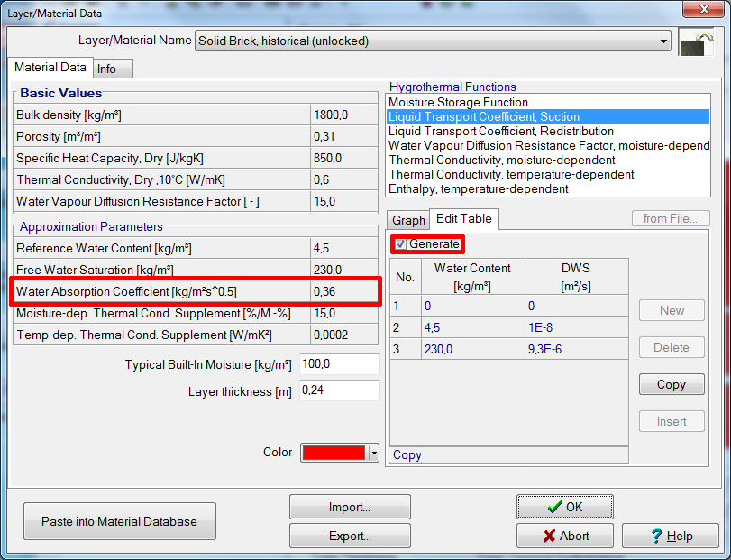The image size is (731, 560).
Task: Uncheck the Generate checkbox
Action: [x=398, y=244]
